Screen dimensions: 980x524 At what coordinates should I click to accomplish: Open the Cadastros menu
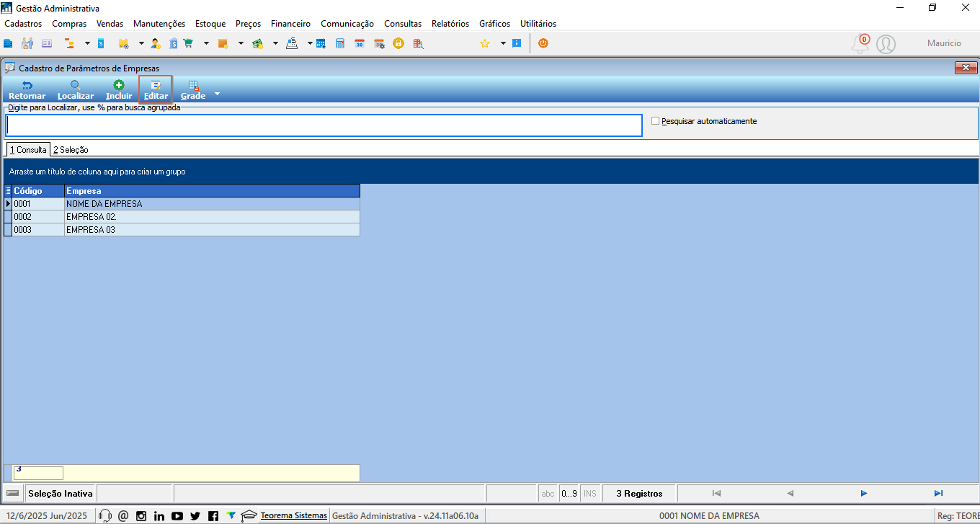coord(23,24)
